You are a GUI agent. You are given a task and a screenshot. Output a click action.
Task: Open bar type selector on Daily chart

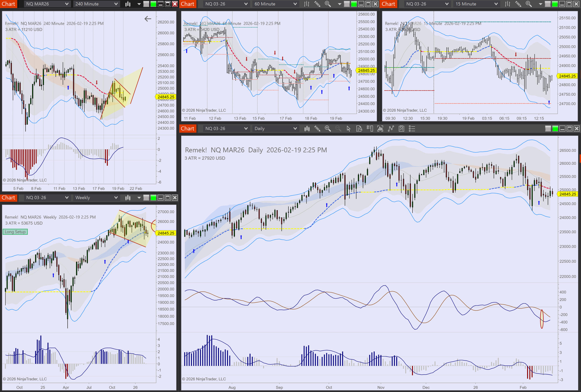tap(307, 129)
